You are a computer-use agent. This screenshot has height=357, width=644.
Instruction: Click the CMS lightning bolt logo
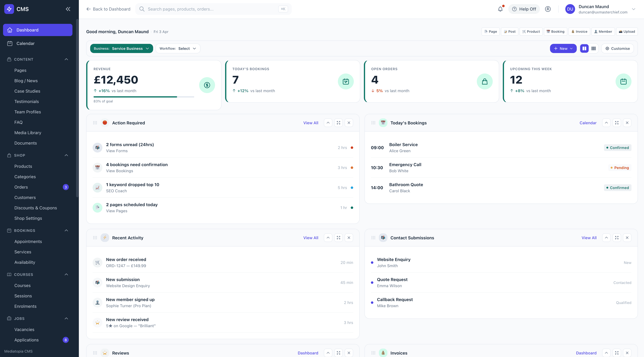pyautogui.click(x=9, y=9)
